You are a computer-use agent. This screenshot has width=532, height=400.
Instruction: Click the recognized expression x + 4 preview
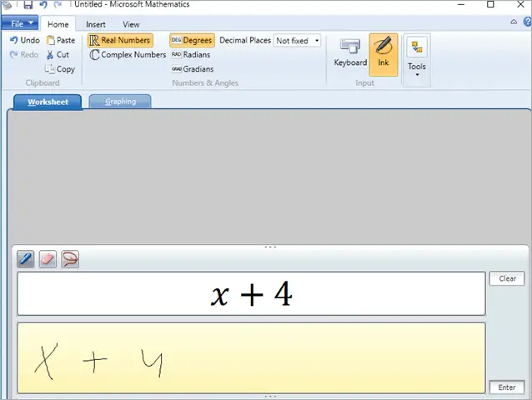tap(252, 293)
